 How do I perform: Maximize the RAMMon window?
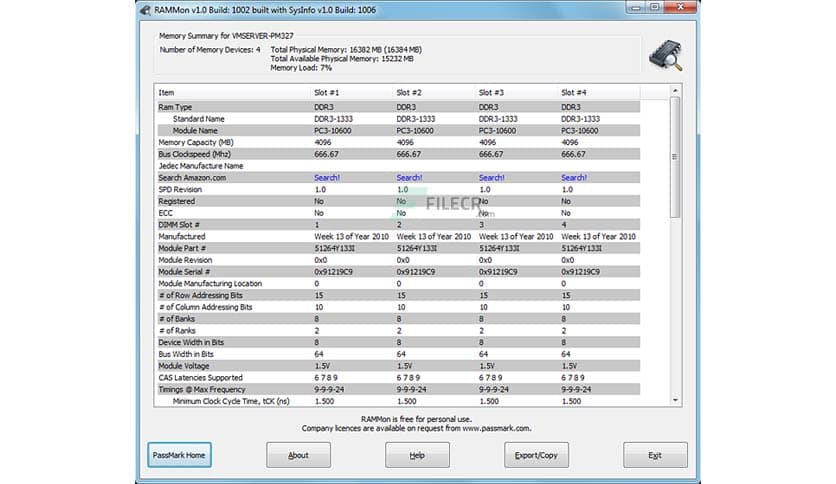point(654,9)
